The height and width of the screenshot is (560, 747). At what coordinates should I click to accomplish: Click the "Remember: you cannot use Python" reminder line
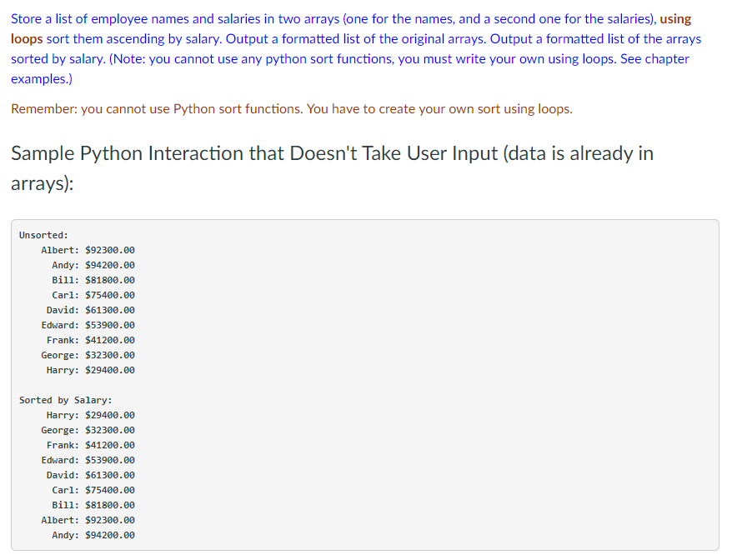tap(292, 109)
